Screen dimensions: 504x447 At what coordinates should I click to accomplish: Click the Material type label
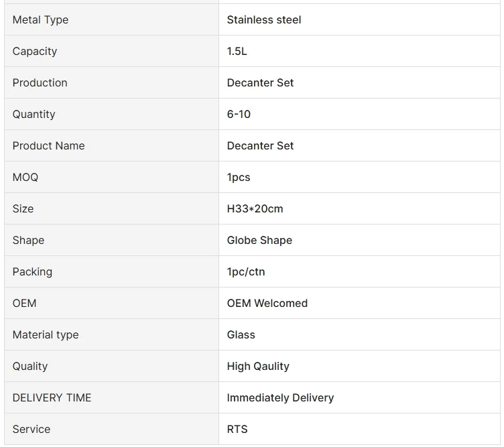pos(46,335)
